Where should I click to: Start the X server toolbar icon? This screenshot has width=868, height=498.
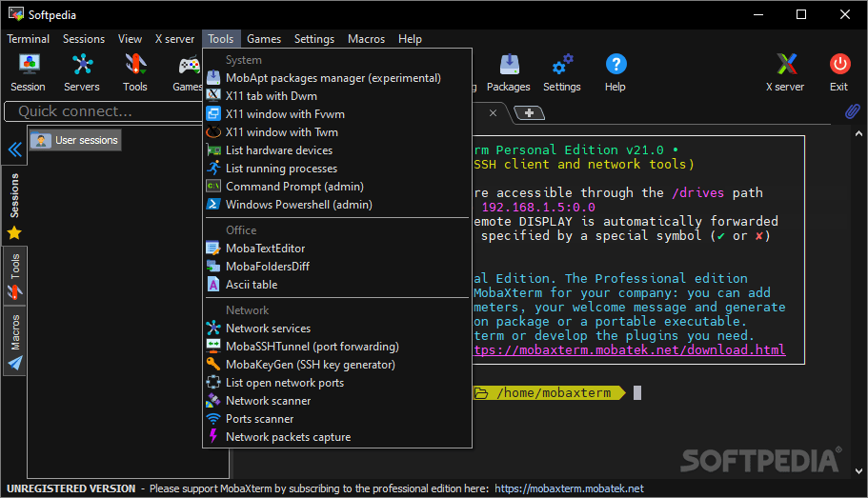[785, 72]
